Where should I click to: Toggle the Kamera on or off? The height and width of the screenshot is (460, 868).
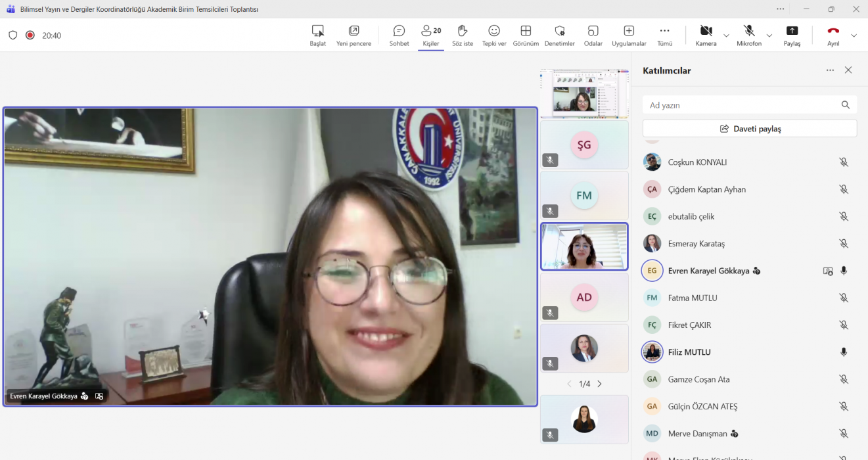[706, 35]
